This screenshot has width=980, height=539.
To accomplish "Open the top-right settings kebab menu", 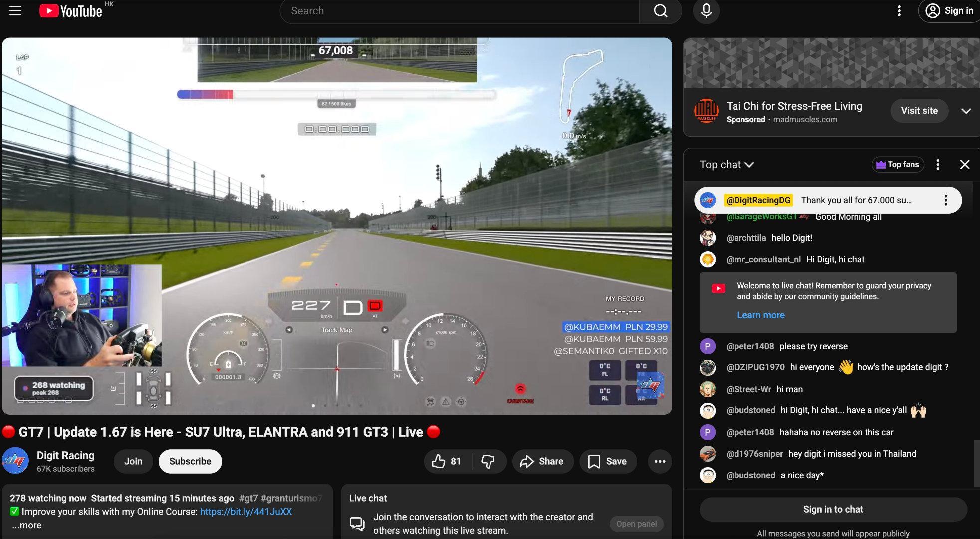I will [899, 11].
